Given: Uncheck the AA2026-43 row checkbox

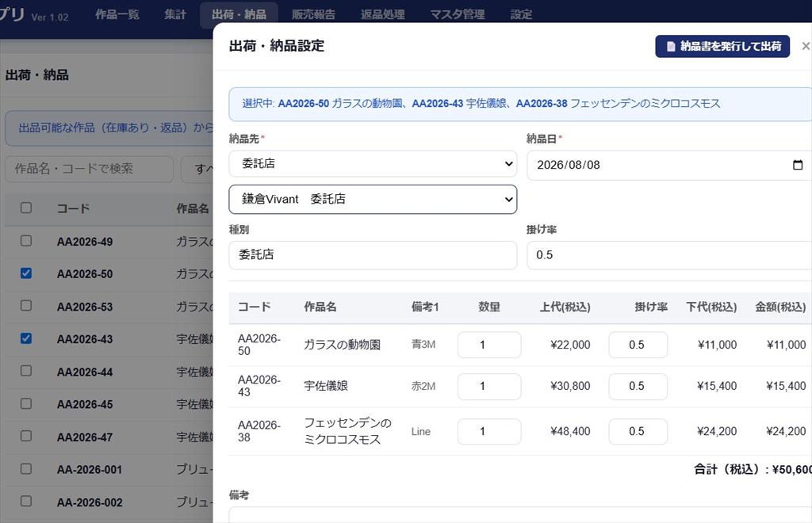Looking at the screenshot, I should (x=26, y=338).
